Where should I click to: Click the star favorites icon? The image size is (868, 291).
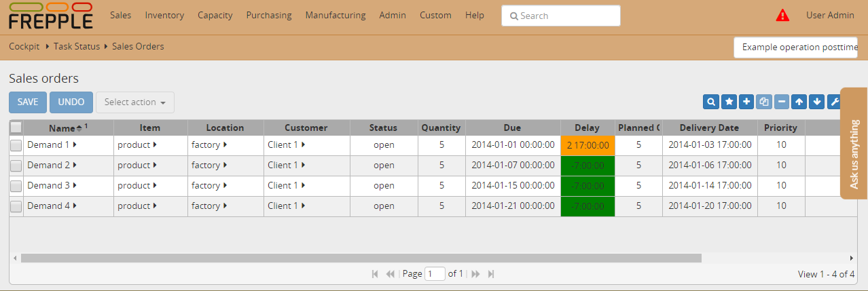click(729, 102)
